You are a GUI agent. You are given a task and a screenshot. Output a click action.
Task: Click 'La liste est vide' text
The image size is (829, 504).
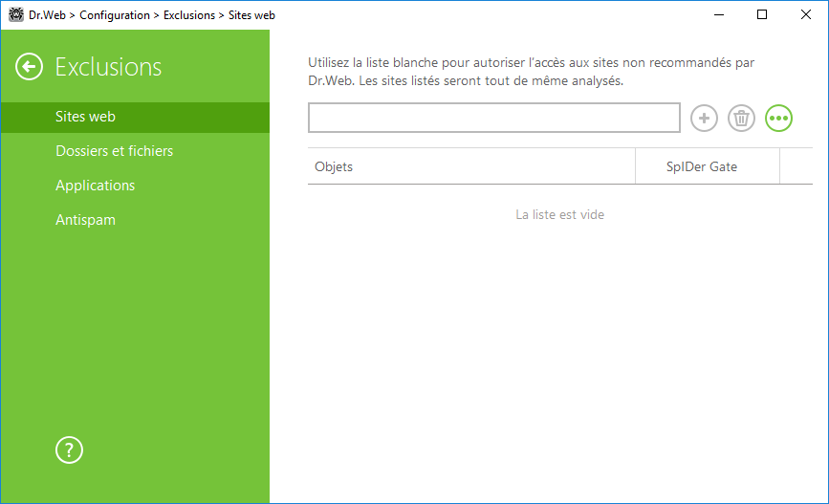pos(560,215)
